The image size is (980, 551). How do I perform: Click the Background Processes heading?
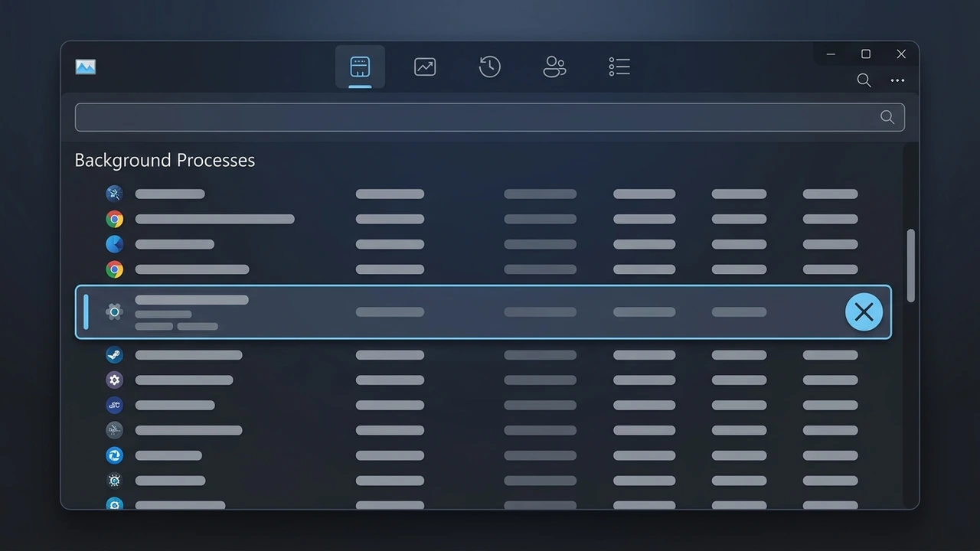(x=165, y=160)
